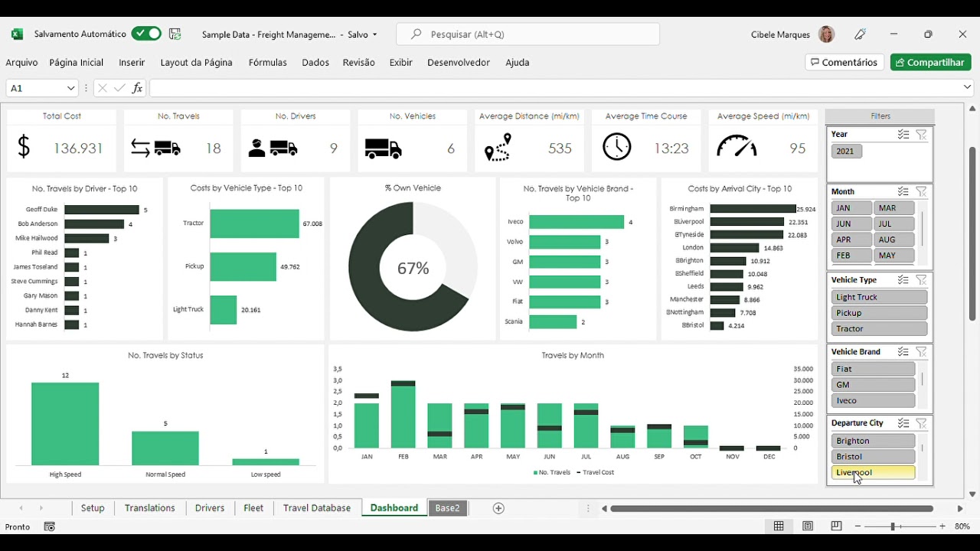The width and height of the screenshot is (980, 551).
Task: Click the zoom slider handle
Action: click(893, 527)
